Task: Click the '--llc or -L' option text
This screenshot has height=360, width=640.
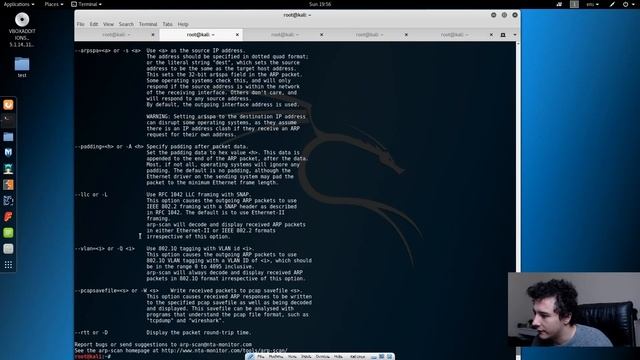Action: [91, 195]
